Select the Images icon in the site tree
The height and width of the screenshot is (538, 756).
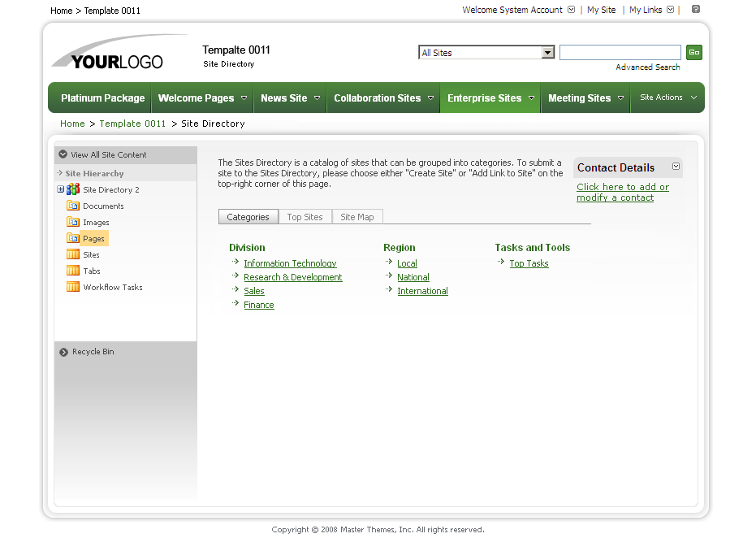pyautogui.click(x=72, y=222)
